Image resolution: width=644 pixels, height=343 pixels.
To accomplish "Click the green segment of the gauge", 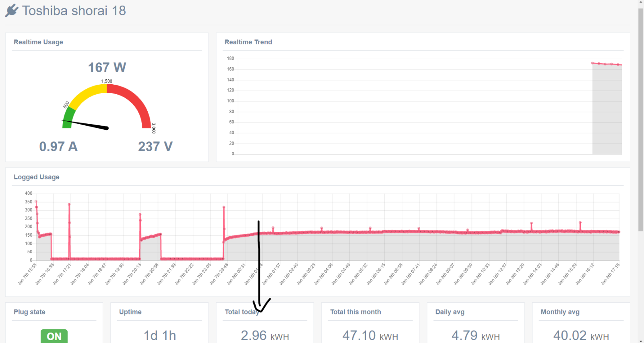I will (68, 118).
